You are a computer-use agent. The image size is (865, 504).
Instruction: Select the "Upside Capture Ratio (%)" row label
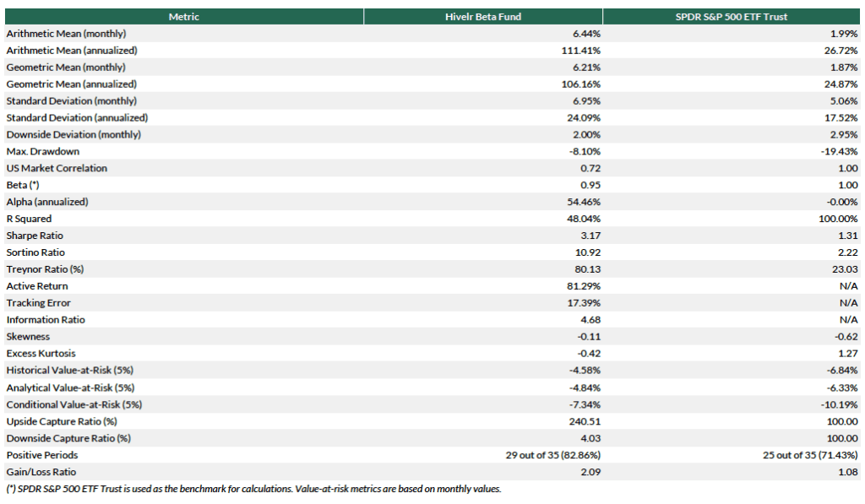(x=61, y=421)
